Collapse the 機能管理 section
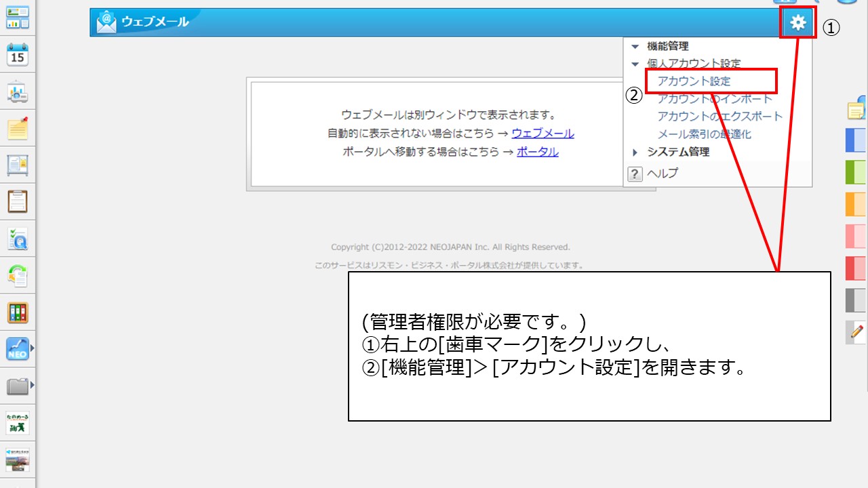Viewport: 868px width, 488px height. click(635, 47)
